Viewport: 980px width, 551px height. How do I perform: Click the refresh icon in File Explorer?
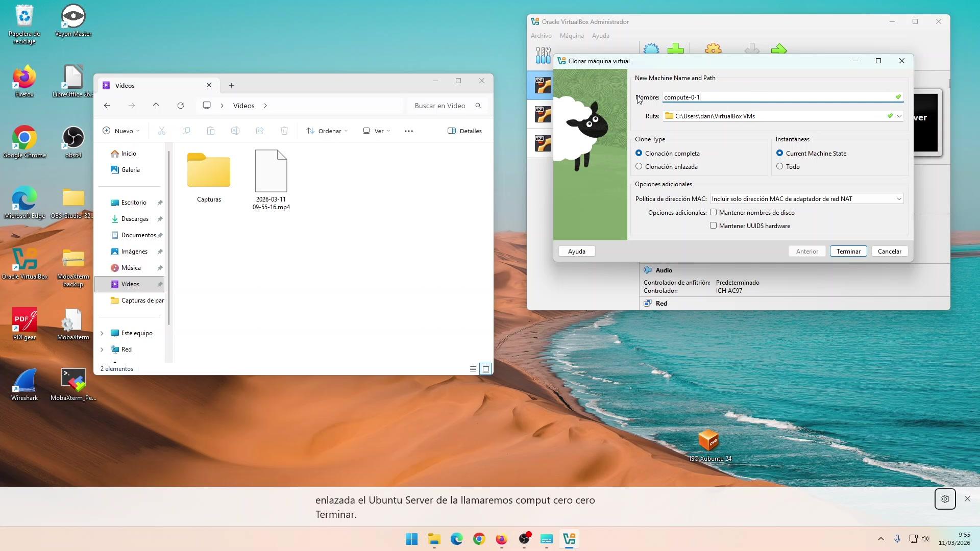180,106
